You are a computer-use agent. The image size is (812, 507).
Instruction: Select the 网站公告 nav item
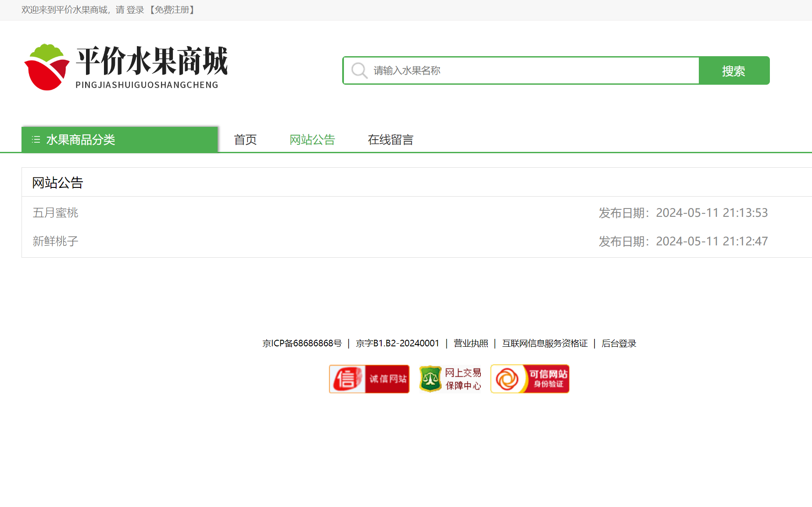pyautogui.click(x=311, y=140)
